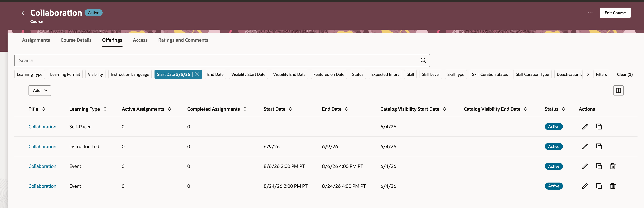Sort by Catalog Visibility Start Date

[444, 109]
